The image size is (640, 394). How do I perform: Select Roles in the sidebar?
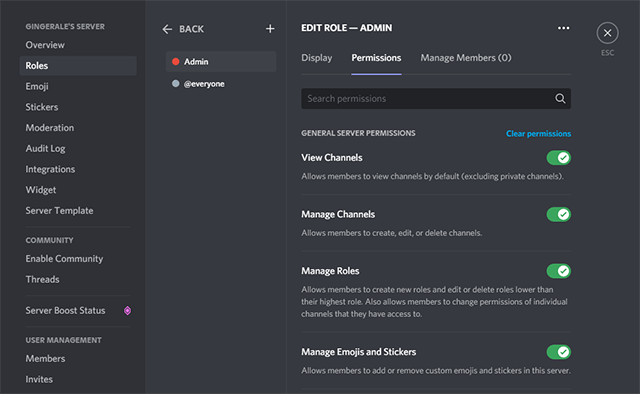[78, 66]
